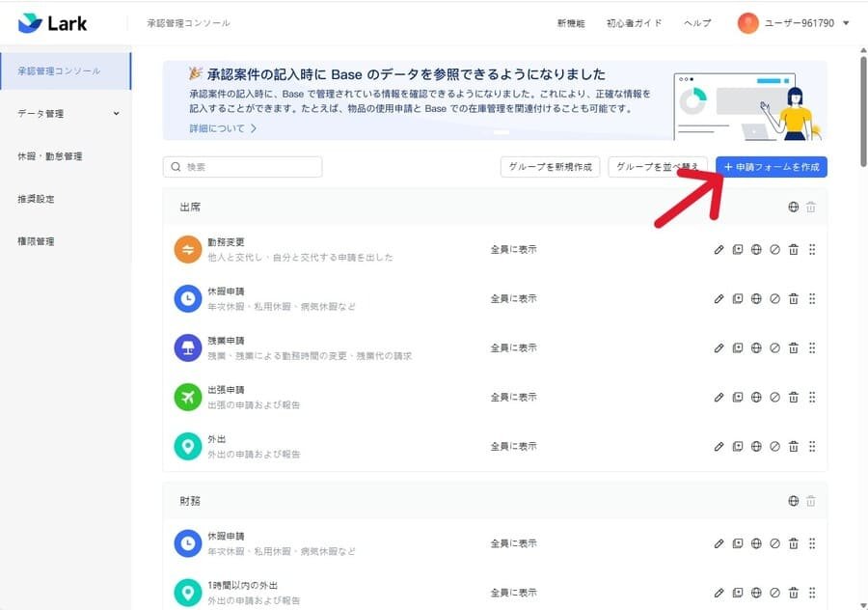The image size is (868, 610).
Task: Duplicate the 休暇申請 form
Action: [x=738, y=298]
